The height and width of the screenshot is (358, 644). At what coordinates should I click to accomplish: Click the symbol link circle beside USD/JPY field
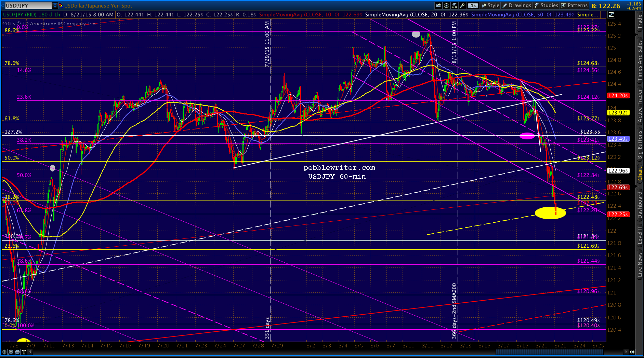click(x=3, y=5)
